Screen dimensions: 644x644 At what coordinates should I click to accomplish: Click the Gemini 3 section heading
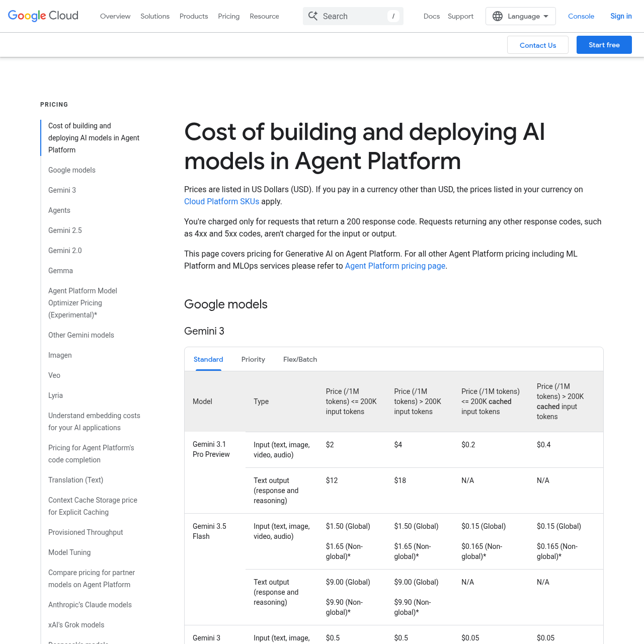pos(204,331)
